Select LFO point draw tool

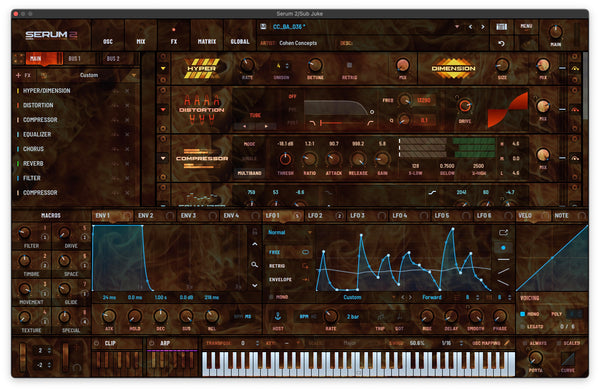coord(503,248)
